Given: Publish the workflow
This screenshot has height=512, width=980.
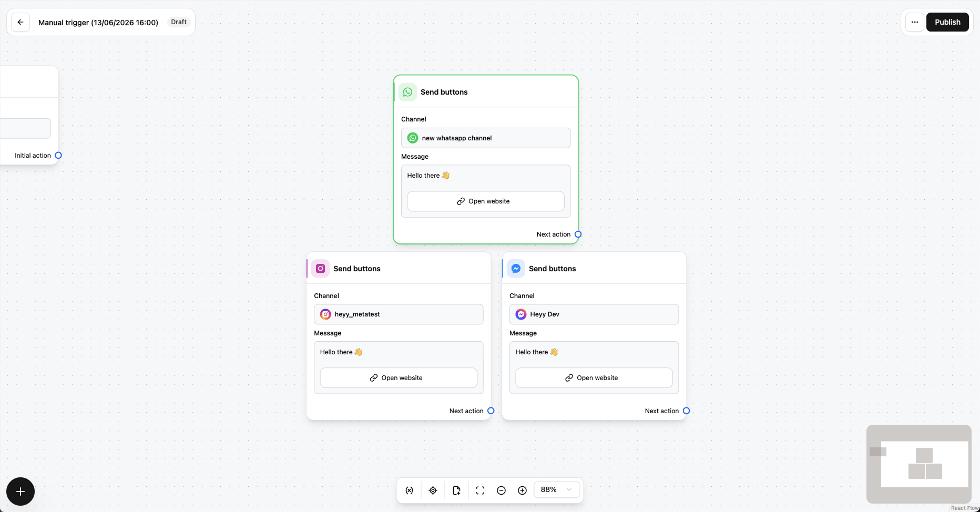Looking at the screenshot, I should click(x=947, y=22).
